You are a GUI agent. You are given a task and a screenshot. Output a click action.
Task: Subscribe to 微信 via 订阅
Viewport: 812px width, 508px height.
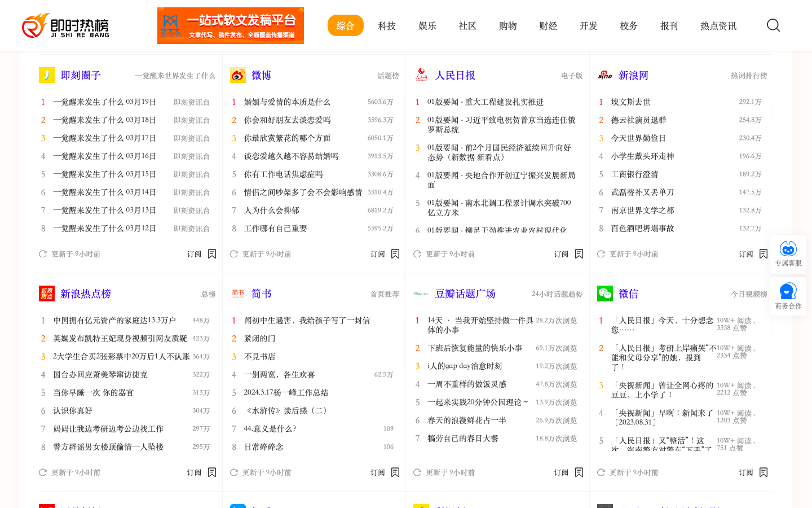(x=753, y=472)
